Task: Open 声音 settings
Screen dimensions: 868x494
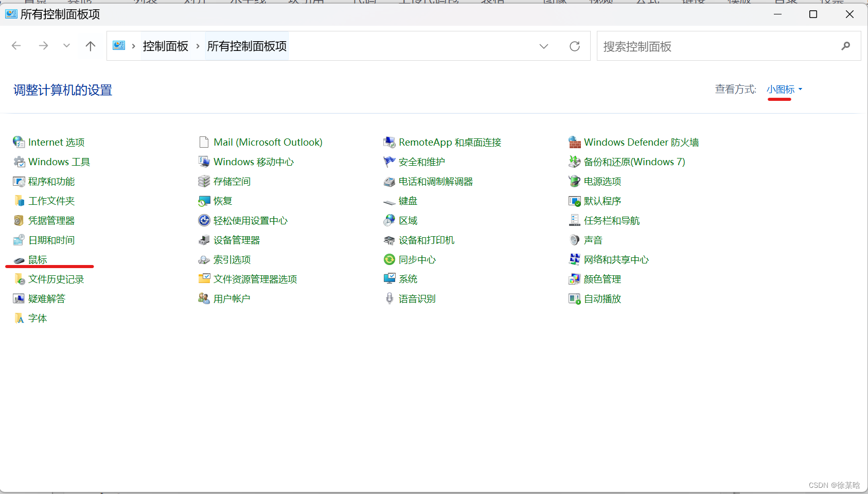Action: point(593,240)
